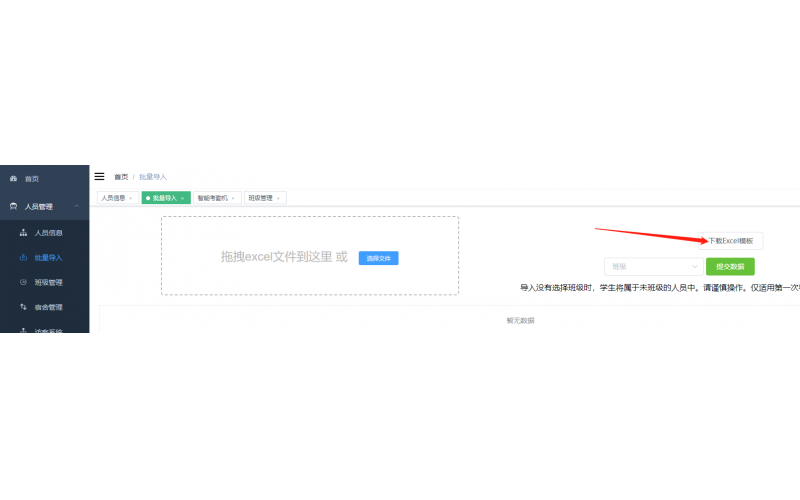The width and height of the screenshot is (800, 500).
Task: Click the blue 选择文件 button
Action: 379,258
